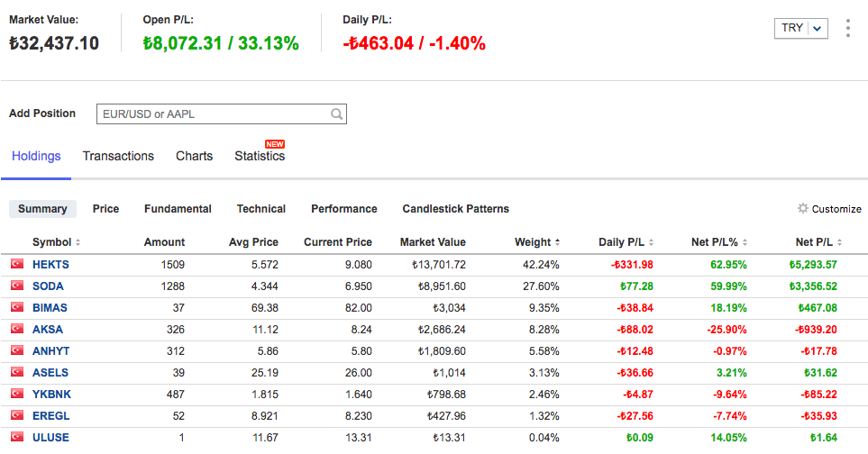Open the BIMAS symbol link
Viewport: 868px width, 454px height.
pyautogui.click(x=50, y=308)
